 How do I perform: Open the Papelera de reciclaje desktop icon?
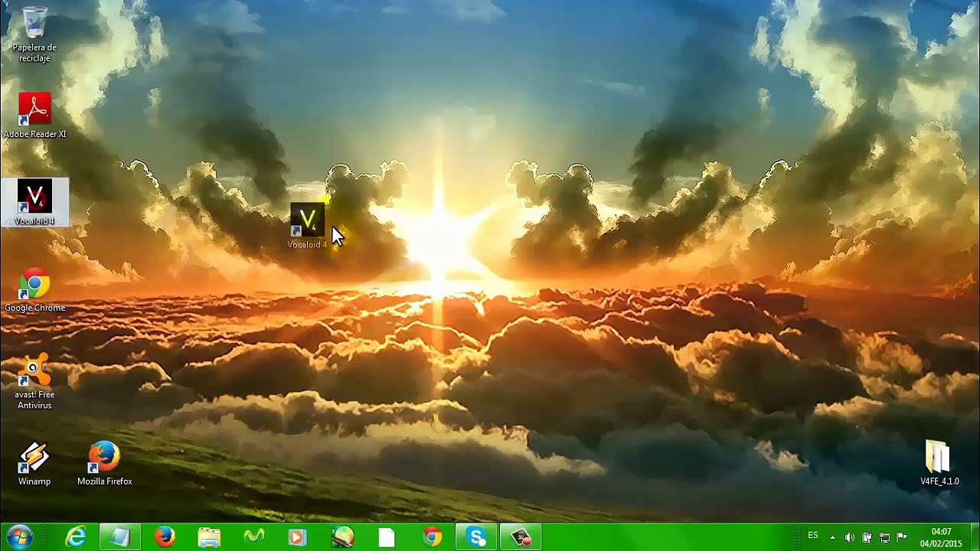tap(34, 34)
